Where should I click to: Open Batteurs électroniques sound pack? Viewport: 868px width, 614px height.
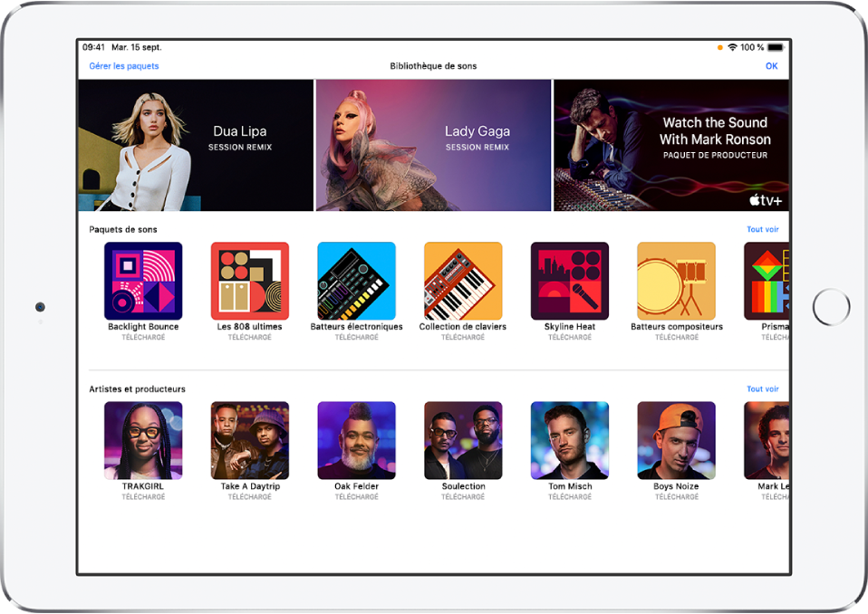point(356,282)
